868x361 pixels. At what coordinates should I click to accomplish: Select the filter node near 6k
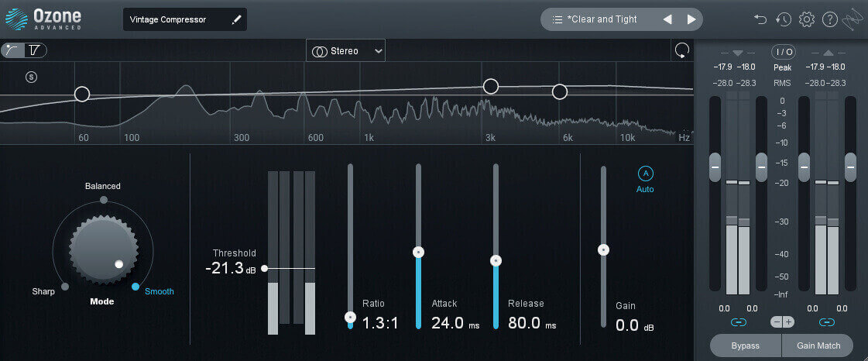pos(560,92)
